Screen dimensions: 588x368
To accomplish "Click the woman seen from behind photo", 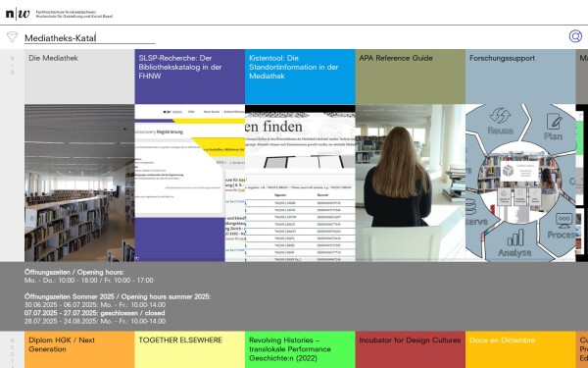I will (x=411, y=183).
